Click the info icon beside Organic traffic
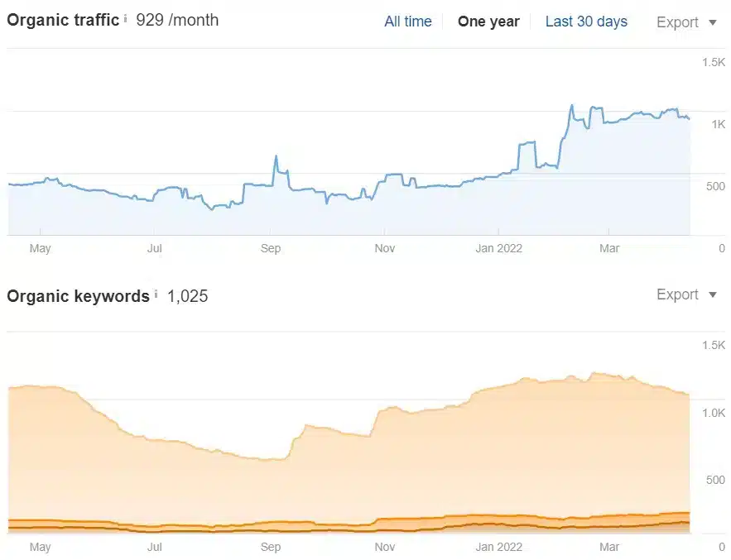The height and width of the screenshot is (560, 731). click(126, 18)
